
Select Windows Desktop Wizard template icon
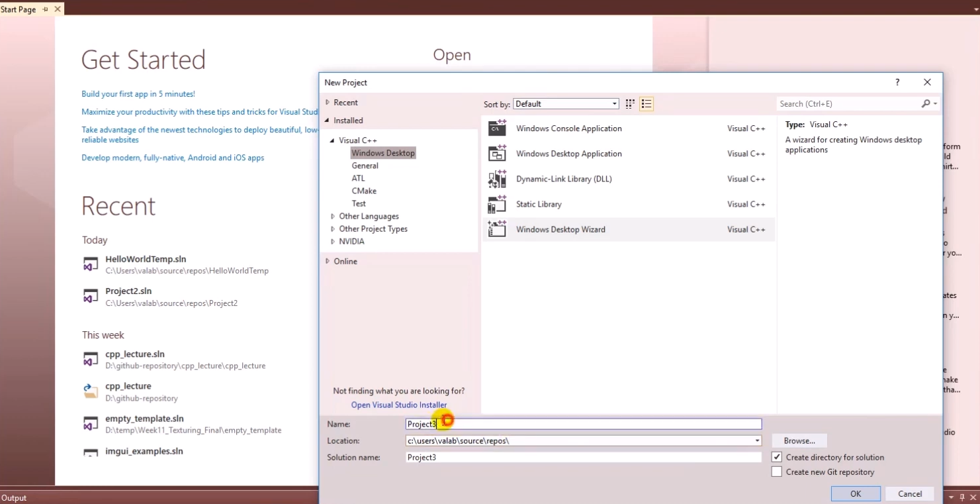coord(497,229)
